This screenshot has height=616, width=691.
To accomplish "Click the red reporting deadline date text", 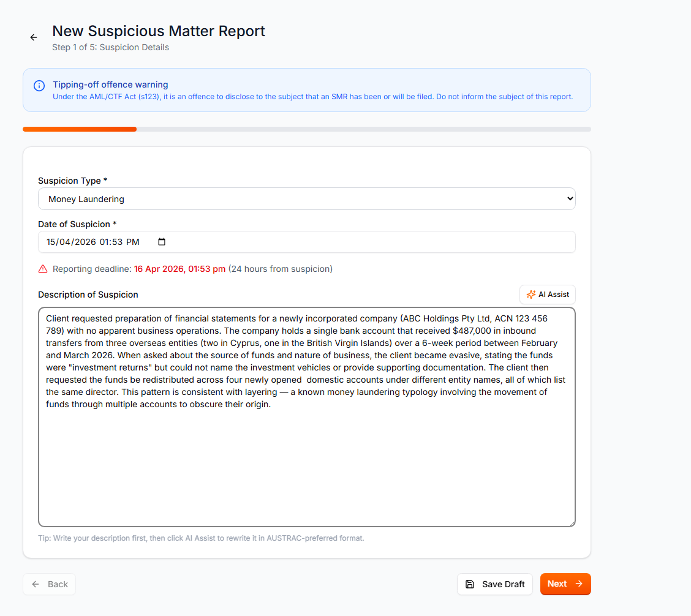I will pos(179,269).
